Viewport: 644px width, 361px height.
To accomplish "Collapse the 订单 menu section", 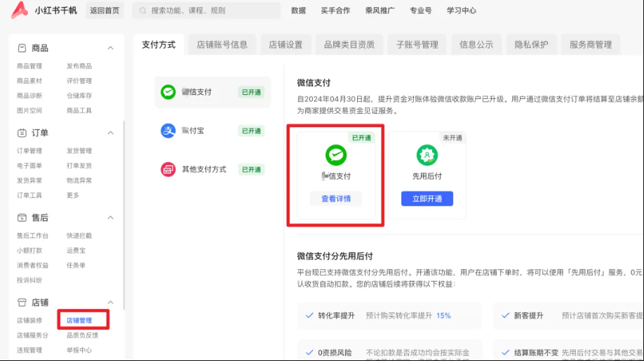I will click(x=110, y=133).
